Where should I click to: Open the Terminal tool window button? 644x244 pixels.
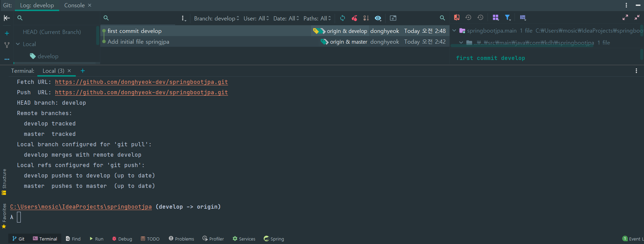(45, 239)
